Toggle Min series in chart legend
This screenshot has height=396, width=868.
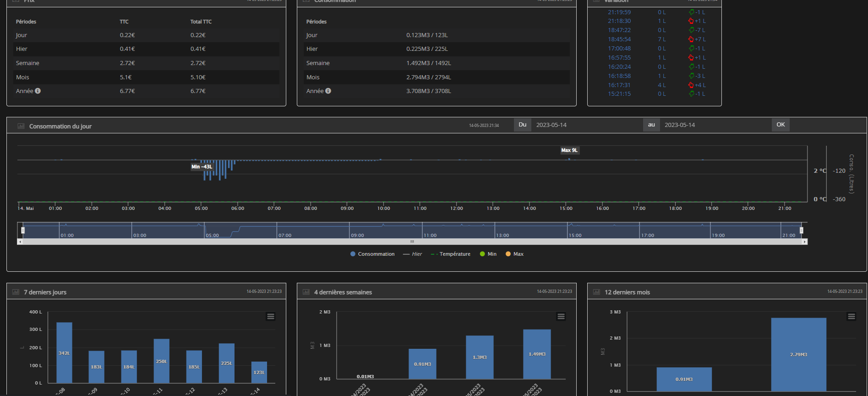pyautogui.click(x=488, y=254)
